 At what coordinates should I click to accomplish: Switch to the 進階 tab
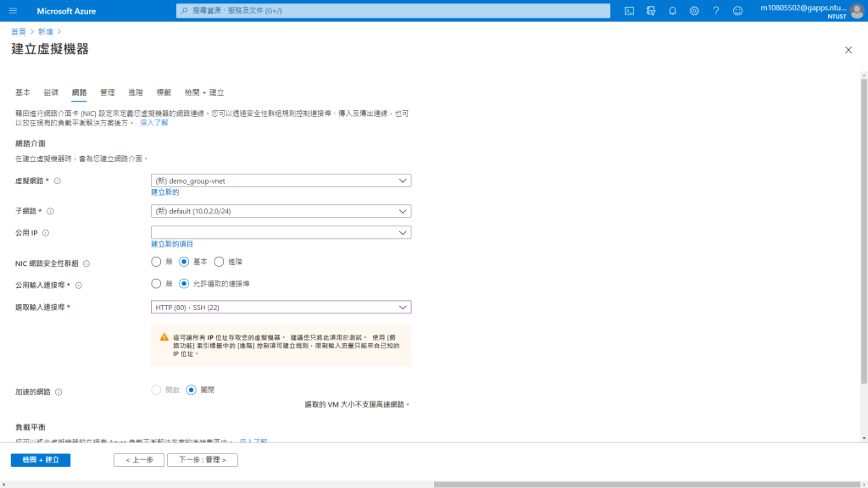coord(136,92)
